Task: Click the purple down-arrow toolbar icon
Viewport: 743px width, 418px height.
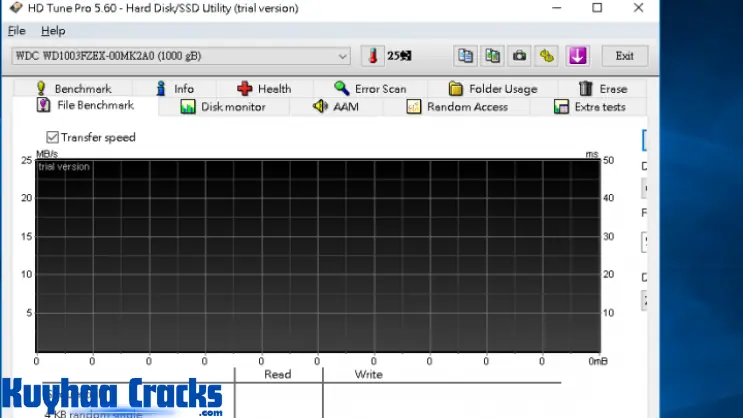Action: [x=577, y=56]
